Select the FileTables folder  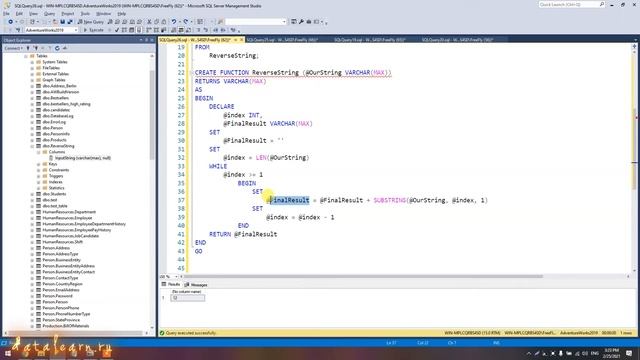coord(51,68)
